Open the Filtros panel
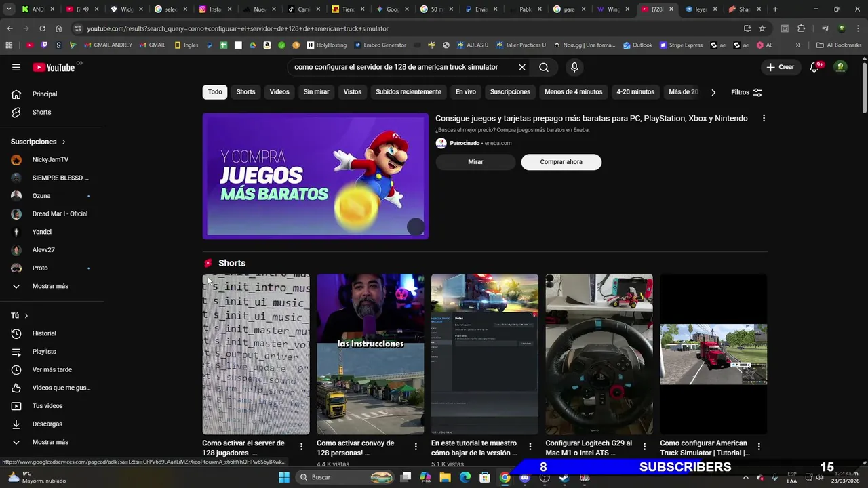Image resolution: width=868 pixels, height=488 pixels. click(747, 92)
